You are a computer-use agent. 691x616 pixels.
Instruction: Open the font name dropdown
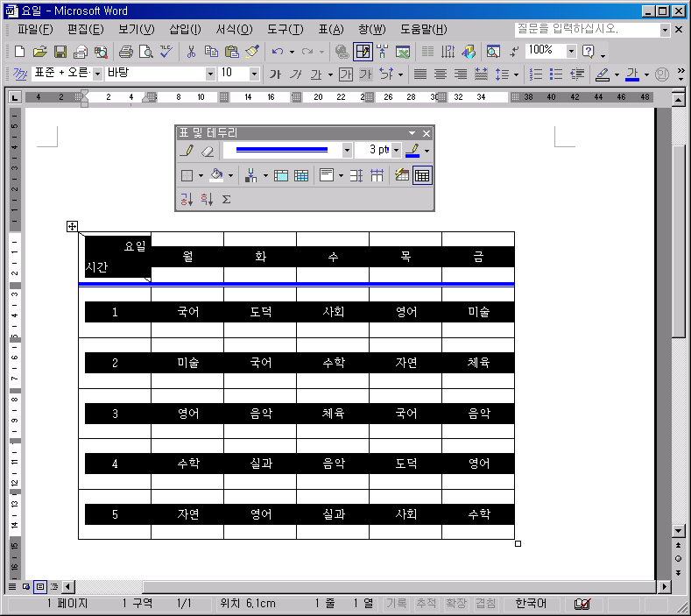pyautogui.click(x=210, y=74)
